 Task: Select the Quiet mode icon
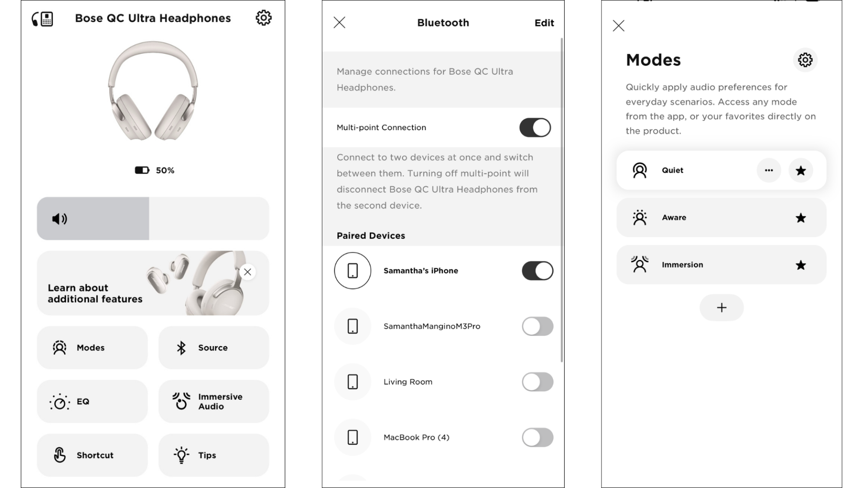tap(640, 170)
